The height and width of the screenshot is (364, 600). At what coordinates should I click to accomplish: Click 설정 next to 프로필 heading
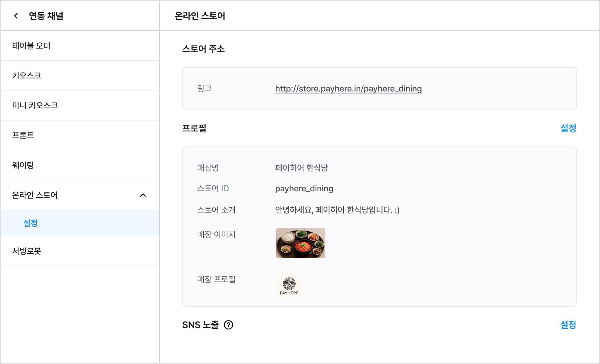pyautogui.click(x=568, y=128)
